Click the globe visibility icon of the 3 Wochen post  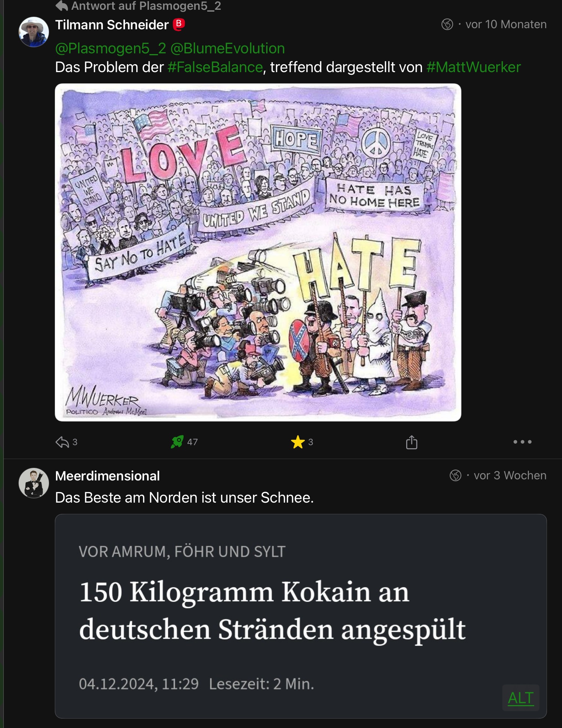coord(455,475)
